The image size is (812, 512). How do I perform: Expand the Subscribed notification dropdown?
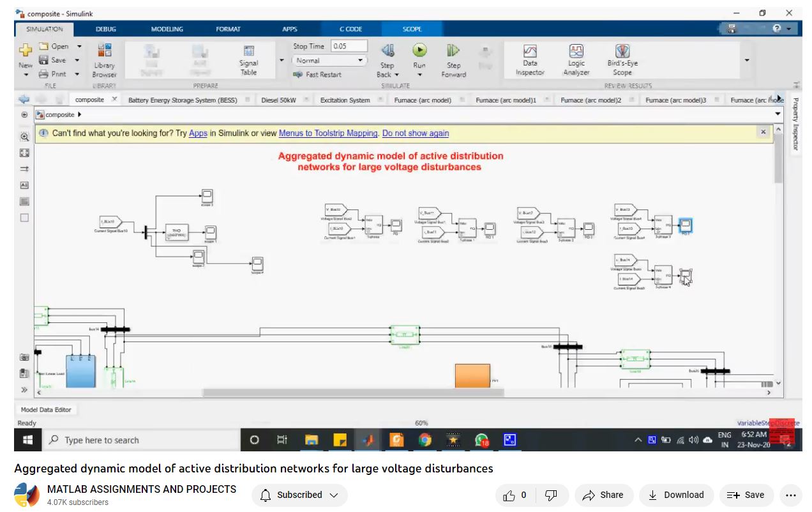tap(299, 495)
